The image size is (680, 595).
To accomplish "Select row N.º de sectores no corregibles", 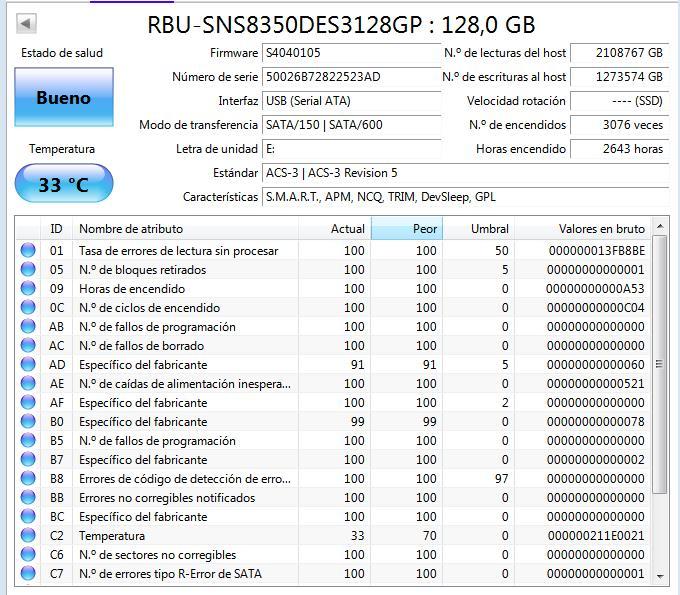I will coord(333,555).
